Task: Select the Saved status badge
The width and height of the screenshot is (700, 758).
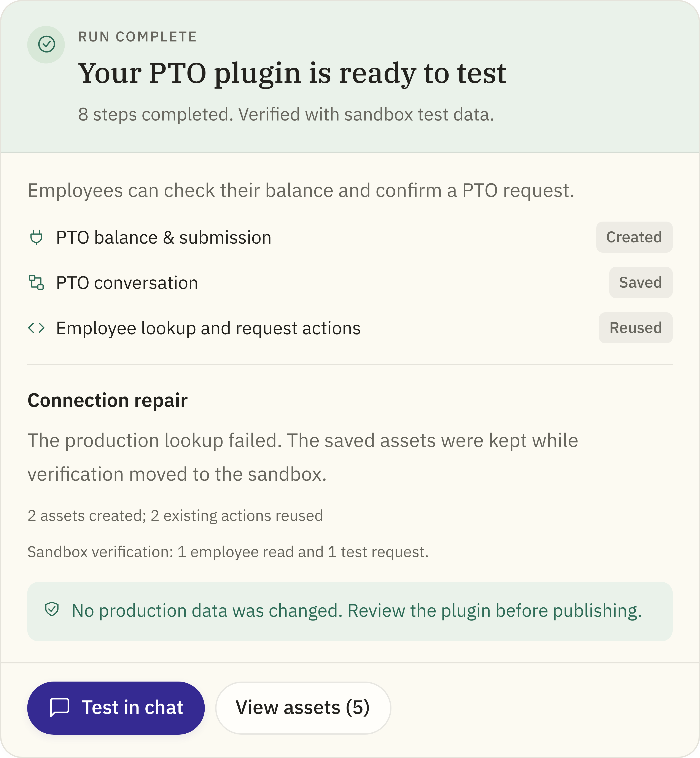Action: (x=640, y=282)
